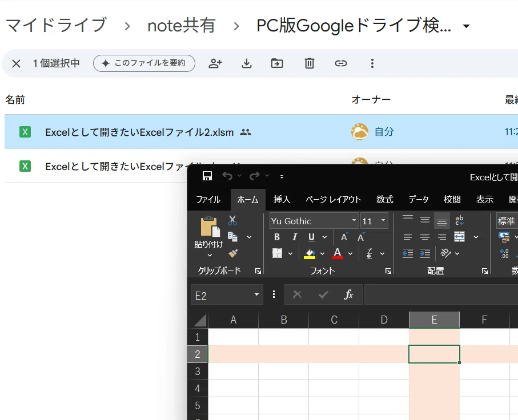Show phonetic guide (ruby) settings icon
The image size is (518, 420).
coord(370,253)
